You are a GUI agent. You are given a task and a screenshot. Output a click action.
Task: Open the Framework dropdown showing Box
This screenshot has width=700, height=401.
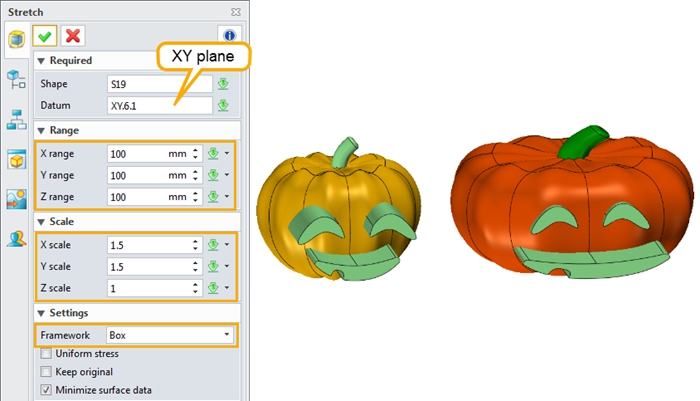point(170,335)
